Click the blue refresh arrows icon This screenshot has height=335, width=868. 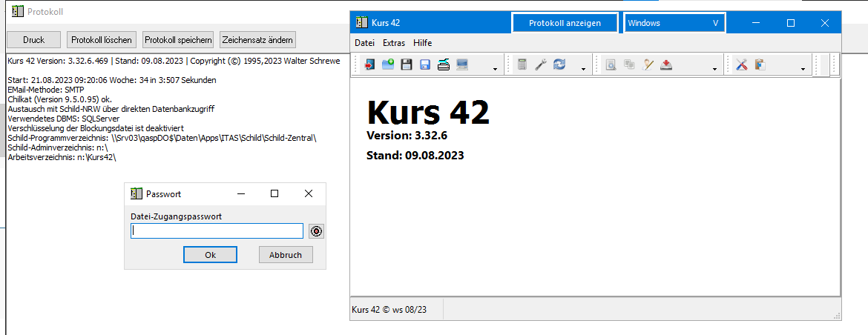click(x=559, y=65)
